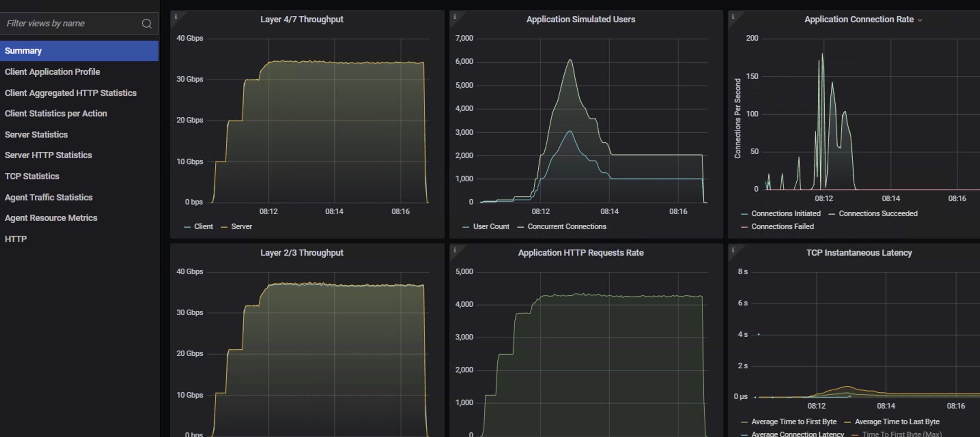The width and height of the screenshot is (980, 437).
Task: Toggle Concurrent Connections legend series
Action: coord(567,227)
